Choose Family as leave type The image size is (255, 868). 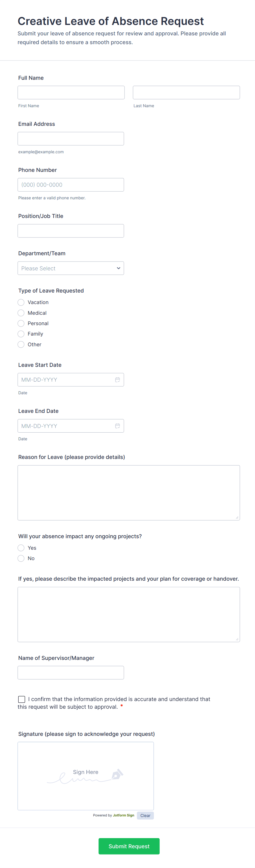(21, 334)
